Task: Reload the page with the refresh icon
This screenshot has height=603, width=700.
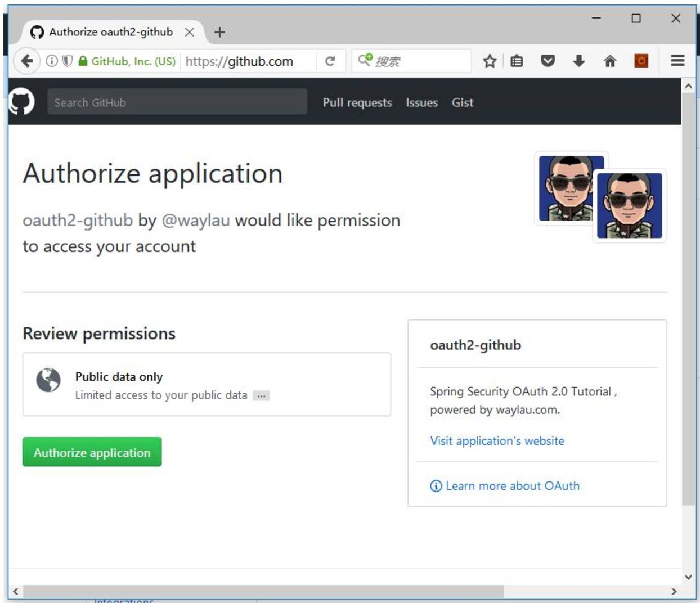Action: pos(330,61)
